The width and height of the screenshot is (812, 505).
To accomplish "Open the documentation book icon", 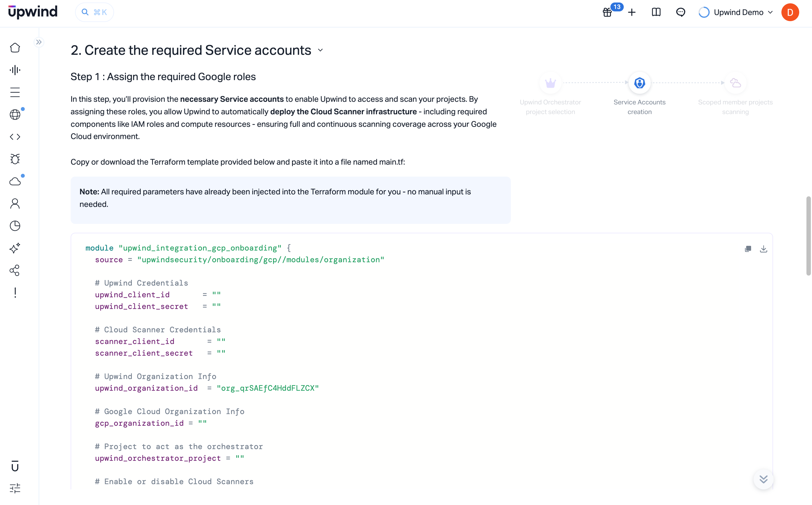I will pyautogui.click(x=656, y=12).
